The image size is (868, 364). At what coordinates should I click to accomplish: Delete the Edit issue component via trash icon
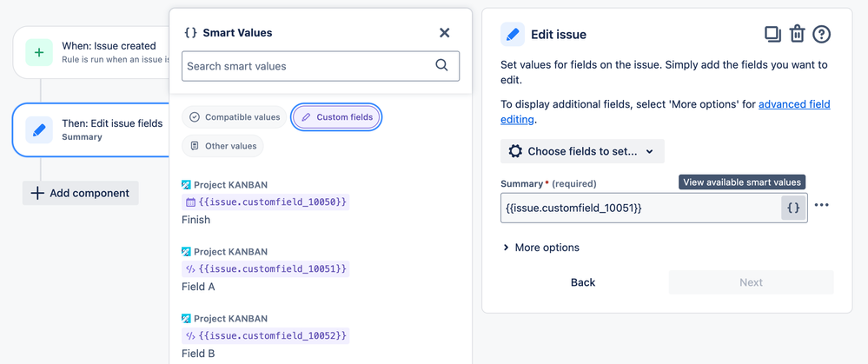(x=797, y=34)
